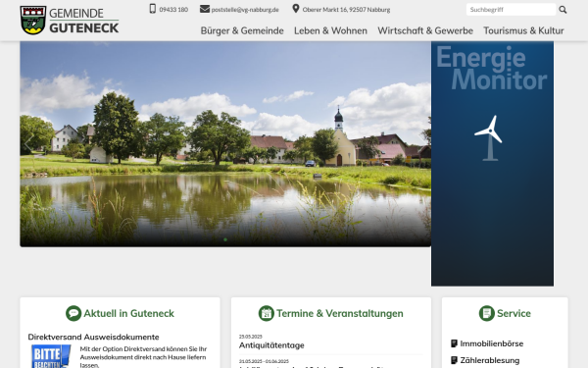Click the Bitte Beachten news thumbnail
588x368 pixels.
pos(51,356)
